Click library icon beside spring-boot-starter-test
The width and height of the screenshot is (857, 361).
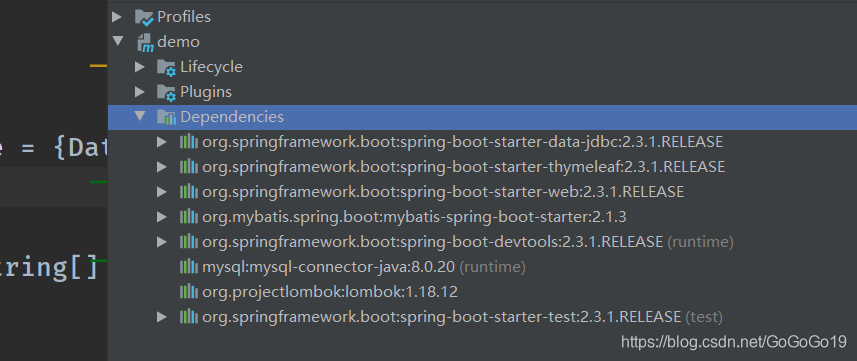point(189,317)
